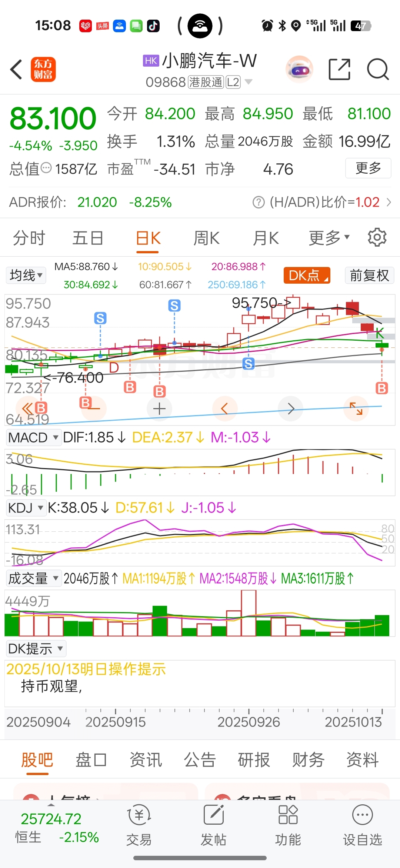This screenshot has height=868, width=400.
Task: Open ADR ratio details chevron
Action: click(x=389, y=202)
